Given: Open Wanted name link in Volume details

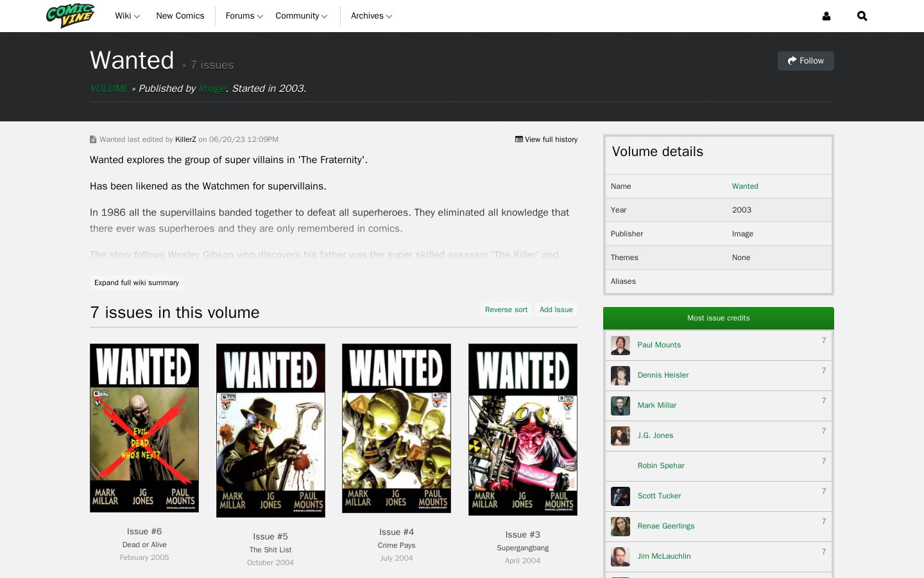Looking at the screenshot, I should tap(745, 186).
